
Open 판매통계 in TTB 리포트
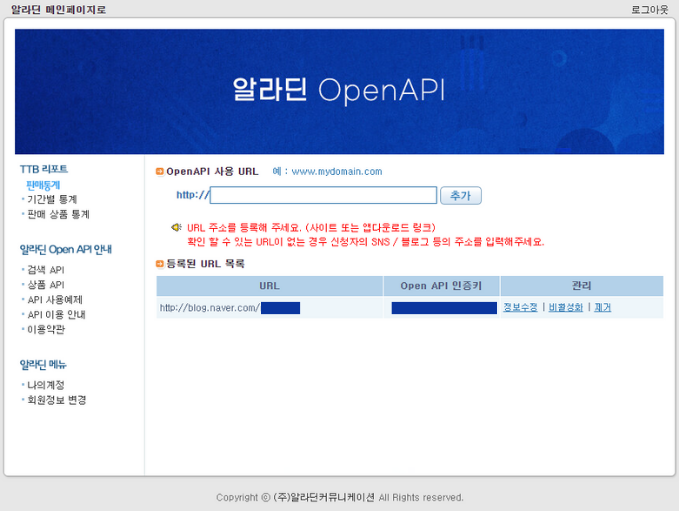coord(43,186)
